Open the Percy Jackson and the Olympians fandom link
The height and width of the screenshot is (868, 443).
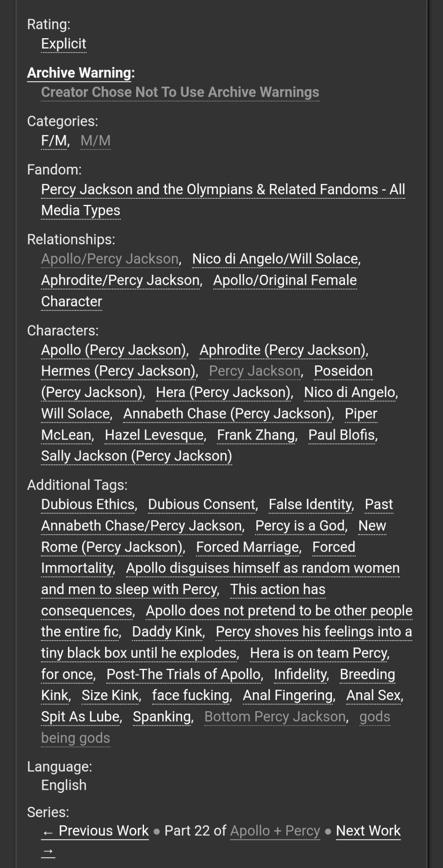point(223,190)
